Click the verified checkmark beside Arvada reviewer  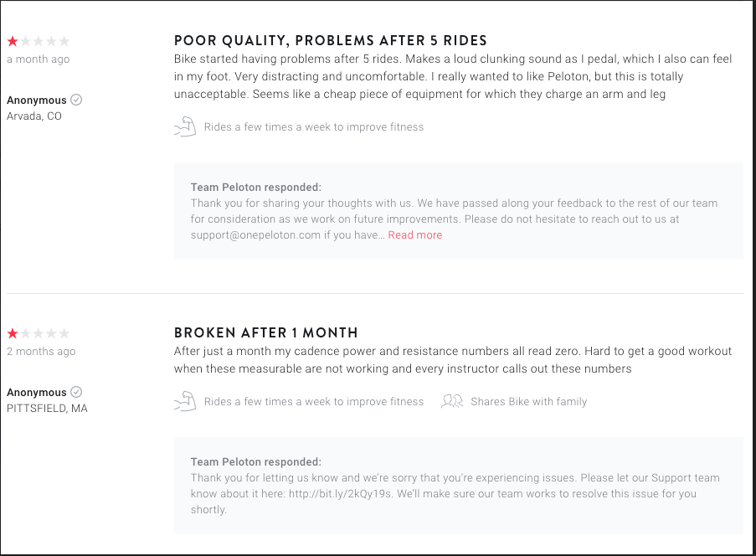76,100
